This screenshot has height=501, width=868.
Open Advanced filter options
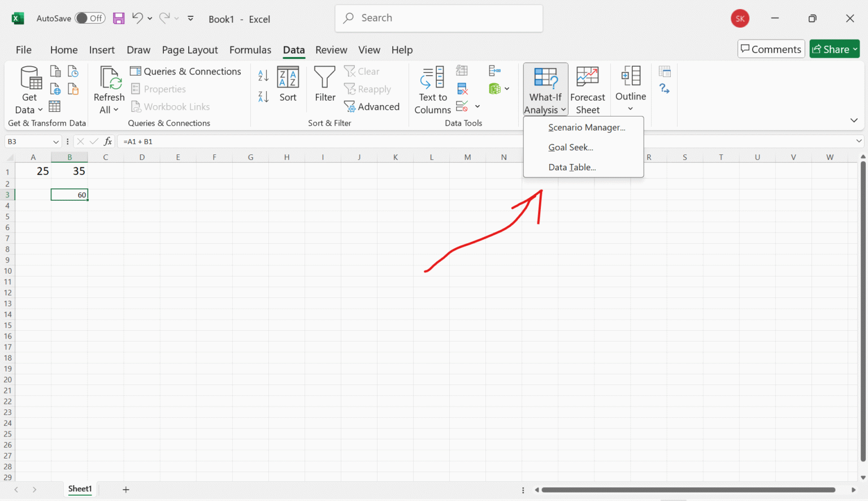point(372,106)
